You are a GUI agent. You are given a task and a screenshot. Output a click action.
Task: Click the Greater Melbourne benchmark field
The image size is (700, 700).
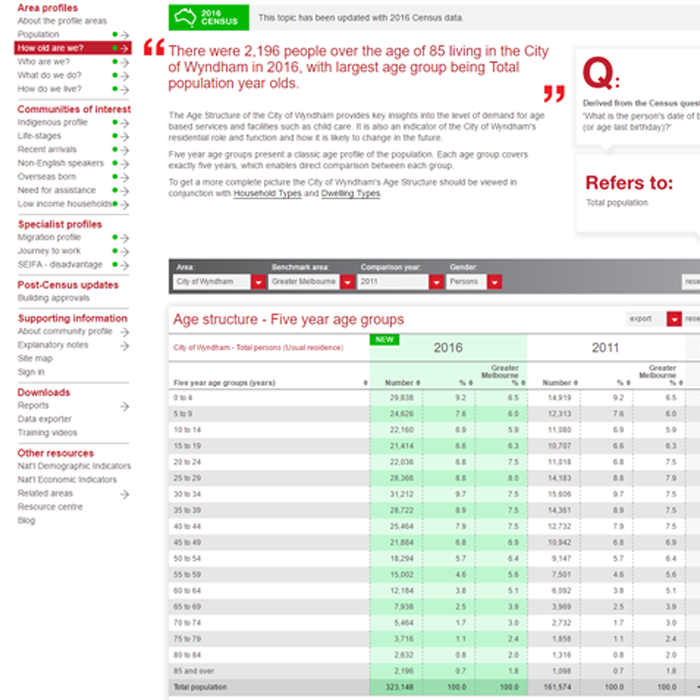tap(304, 282)
